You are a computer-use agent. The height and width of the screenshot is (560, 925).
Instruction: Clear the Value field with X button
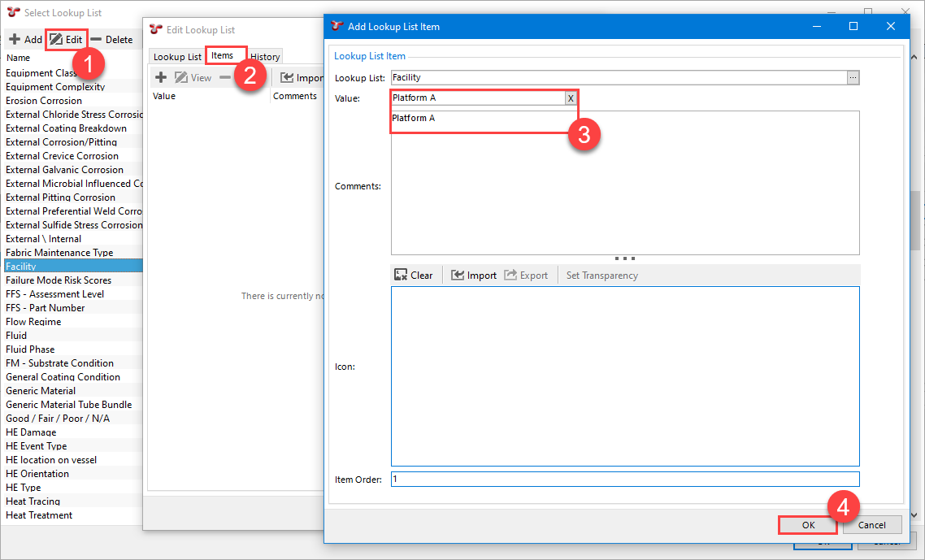[571, 98]
